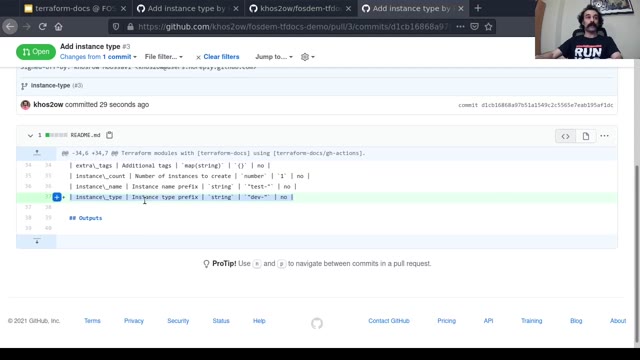Click the Add instance type PR title
640x360 pixels.
click(x=90, y=47)
